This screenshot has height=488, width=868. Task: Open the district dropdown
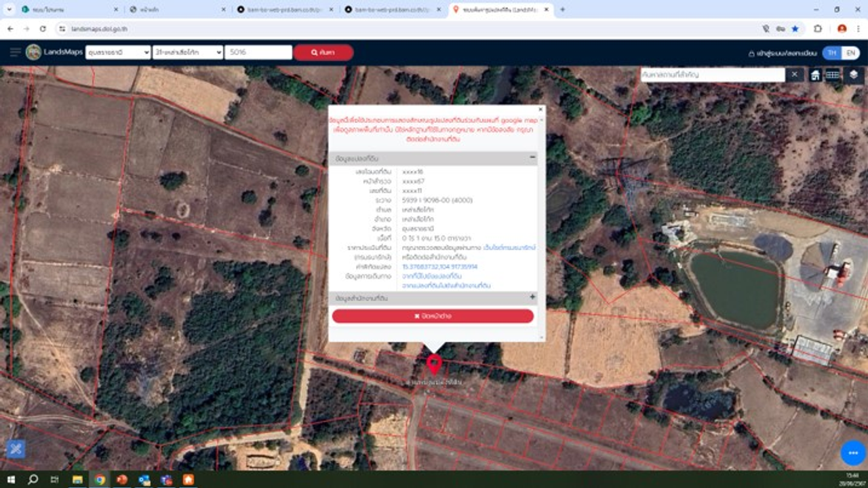click(x=188, y=52)
